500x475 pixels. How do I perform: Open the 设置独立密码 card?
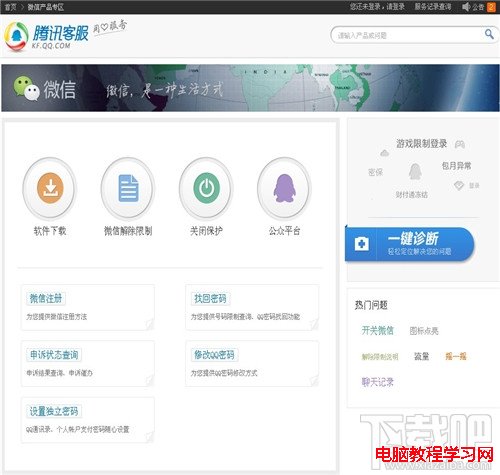click(88, 420)
